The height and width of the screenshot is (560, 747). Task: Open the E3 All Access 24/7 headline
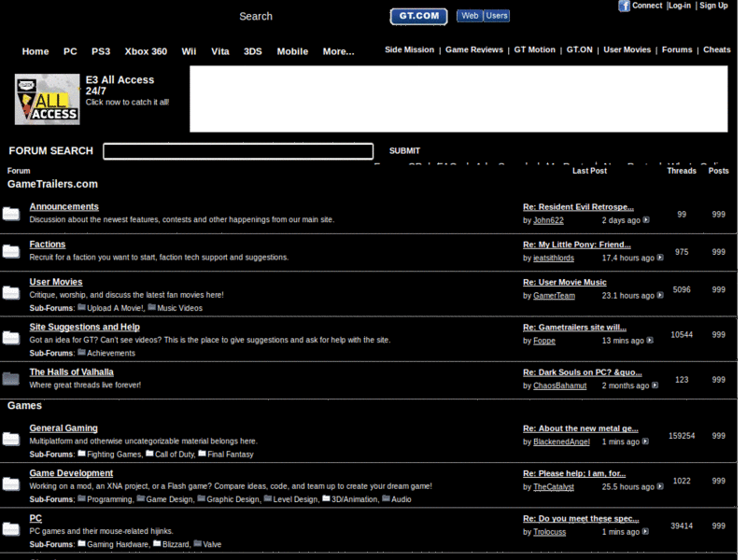point(120,85)
